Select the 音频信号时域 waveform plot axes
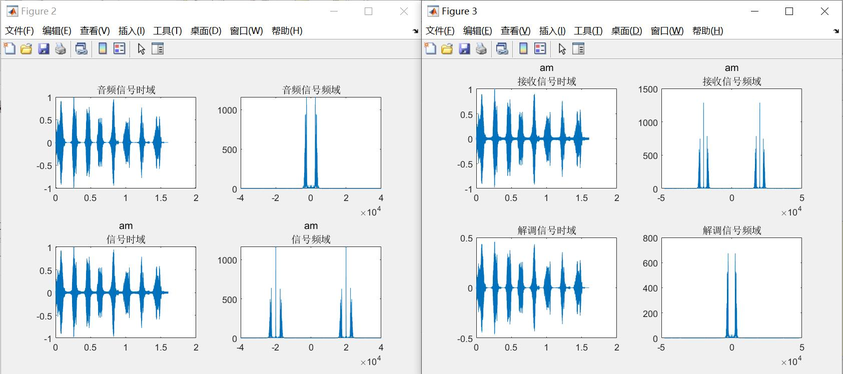 (x=125, y=143)
